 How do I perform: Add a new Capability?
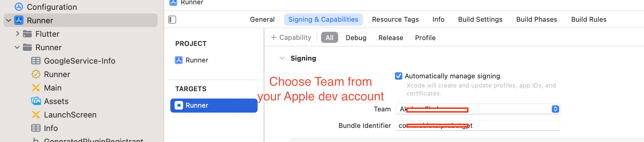tap(291, 38)
